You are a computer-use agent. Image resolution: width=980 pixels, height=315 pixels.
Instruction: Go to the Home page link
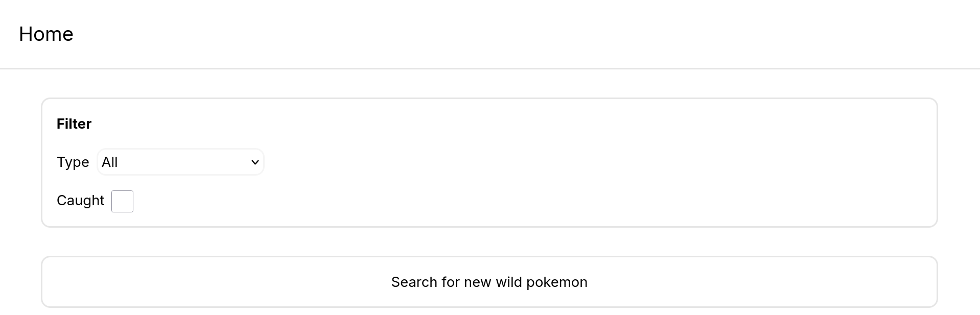click(46, 34)
